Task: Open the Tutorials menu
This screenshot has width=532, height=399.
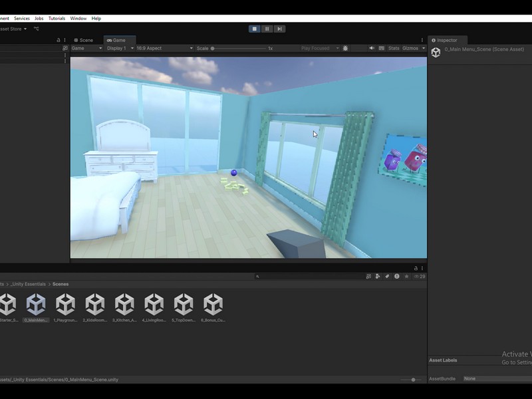Action: pyautogui.click(x=57, y=19)
